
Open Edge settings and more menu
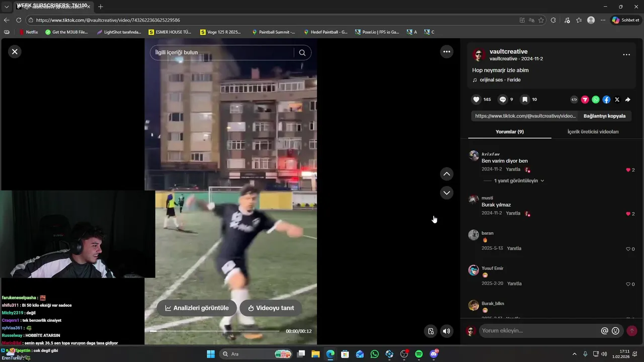coord(603,20)
